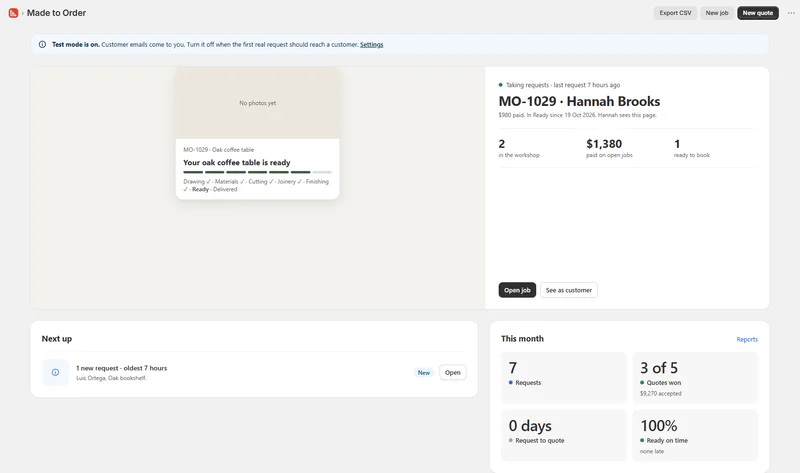Click 'Luis Ortega, Oak bookshelf.' subtitle
800x473 pixels.
point(111,378)
